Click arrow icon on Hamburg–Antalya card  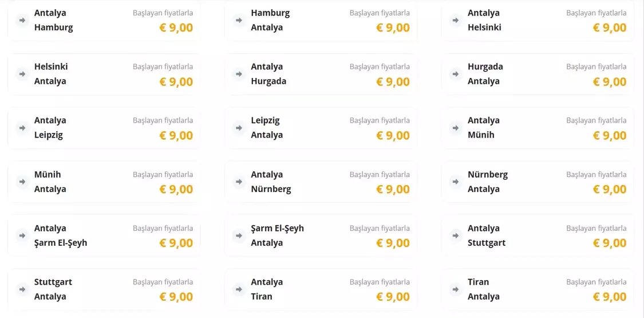pos(239,20)
